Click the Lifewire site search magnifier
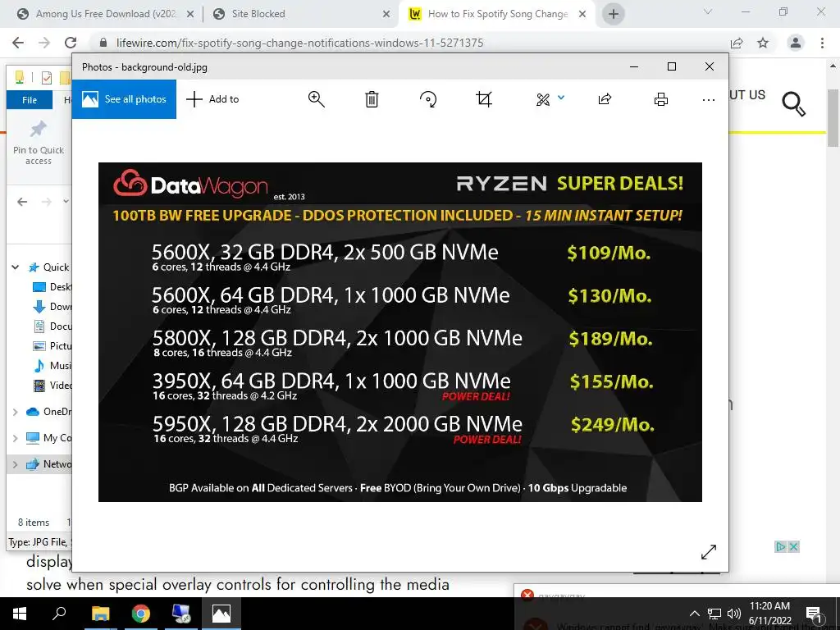Image resolution: width=840 pixels, height=630 pixels. tap(793, 103)
